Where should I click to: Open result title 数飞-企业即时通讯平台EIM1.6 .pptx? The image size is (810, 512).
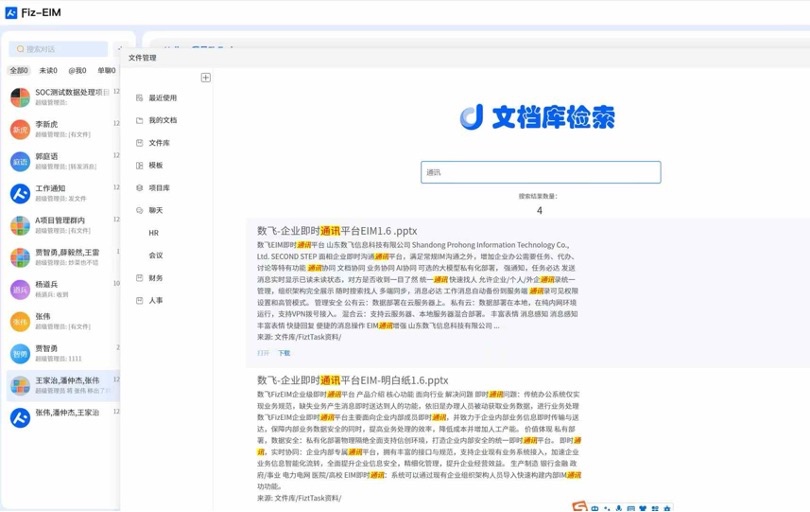337,231
